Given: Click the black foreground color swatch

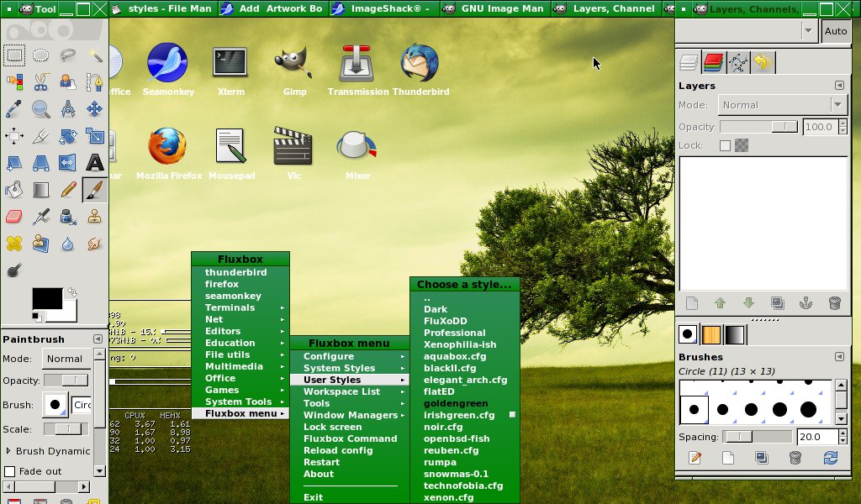Looking at the screenshot, I should [x=47, y=299].
